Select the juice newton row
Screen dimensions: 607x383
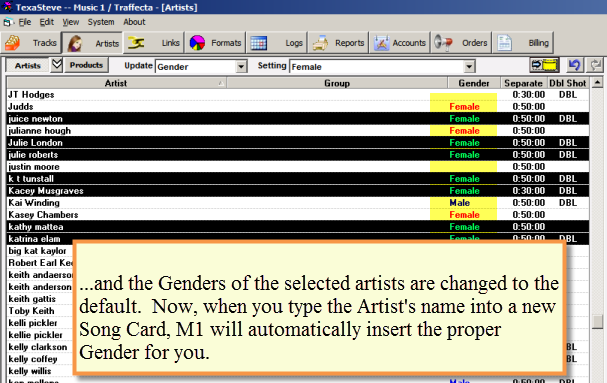click(x=298, y=119)
